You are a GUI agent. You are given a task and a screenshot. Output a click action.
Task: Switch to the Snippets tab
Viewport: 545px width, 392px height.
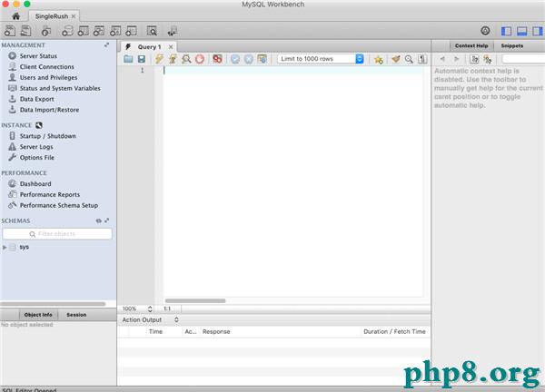pyautogui.click(x=512, y=45)
